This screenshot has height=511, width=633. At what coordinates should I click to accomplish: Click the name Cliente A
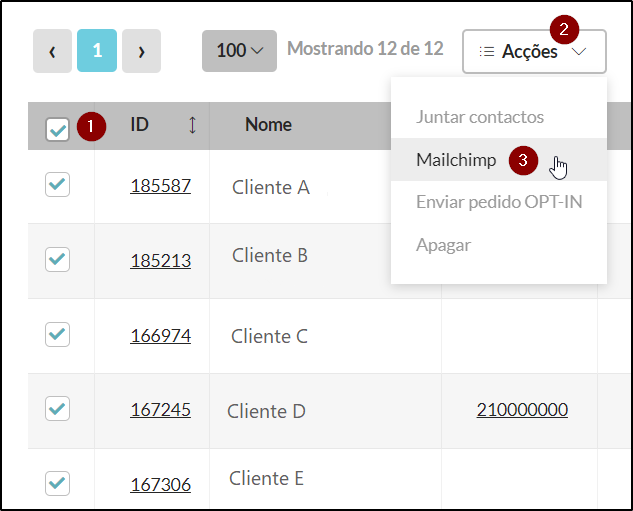point(271,188)
